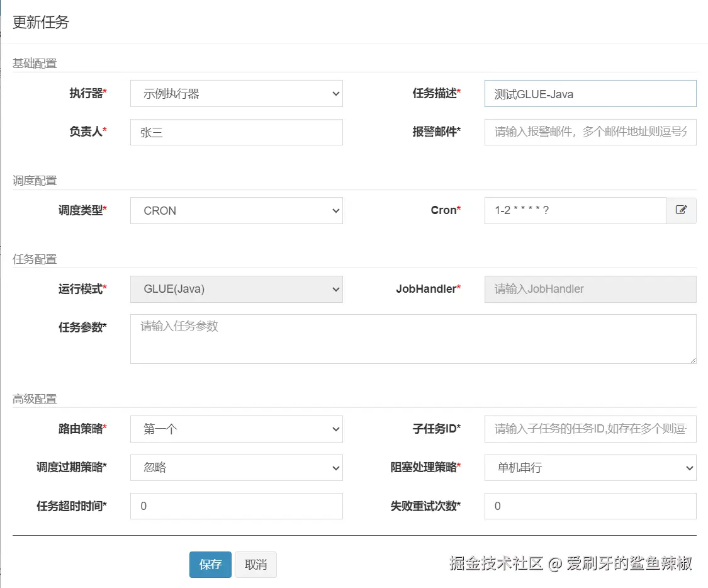Click the Cron field label
The width and height of the screenshot is (708, 588).
coord(446,210)
